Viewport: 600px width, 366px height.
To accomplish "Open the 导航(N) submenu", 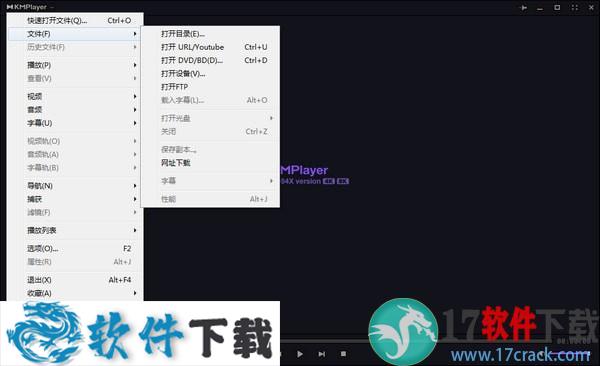I will pyautogui.click(x=75, y=186).
